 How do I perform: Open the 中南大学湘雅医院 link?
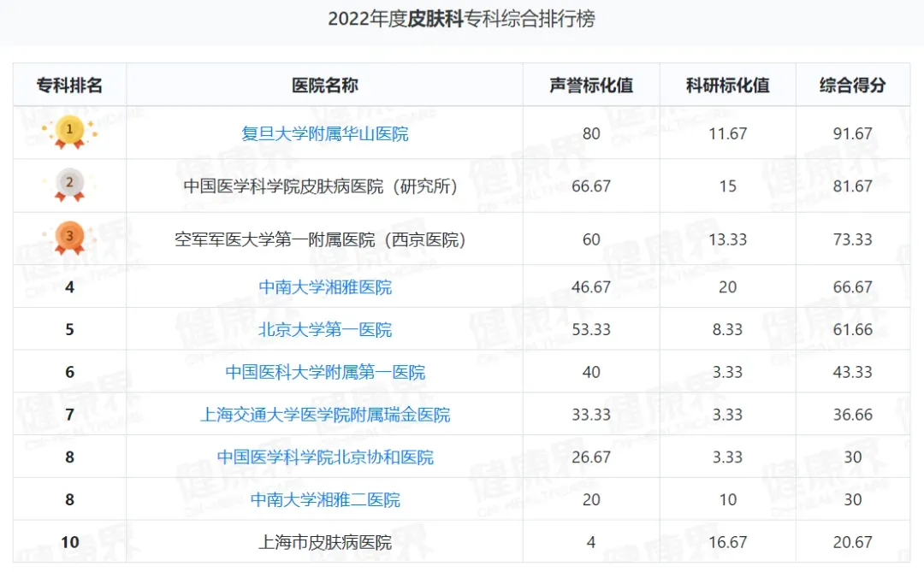tap(325, 287)
